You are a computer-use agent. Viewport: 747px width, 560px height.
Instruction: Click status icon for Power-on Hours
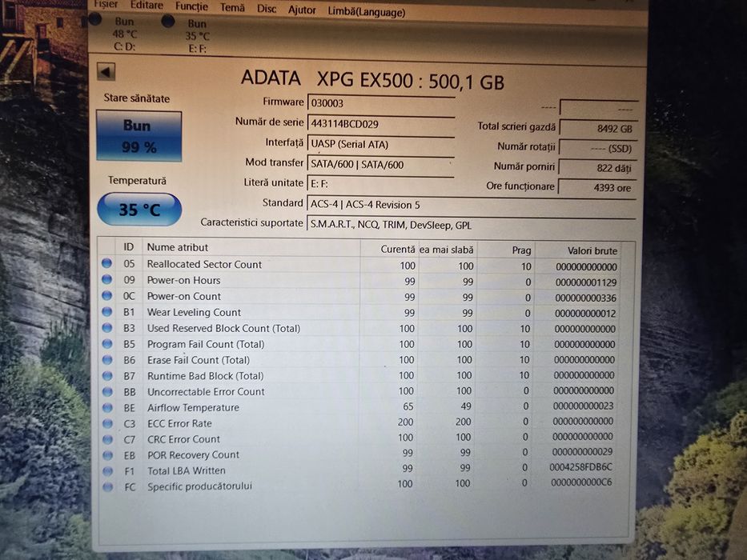pos(106,279)
